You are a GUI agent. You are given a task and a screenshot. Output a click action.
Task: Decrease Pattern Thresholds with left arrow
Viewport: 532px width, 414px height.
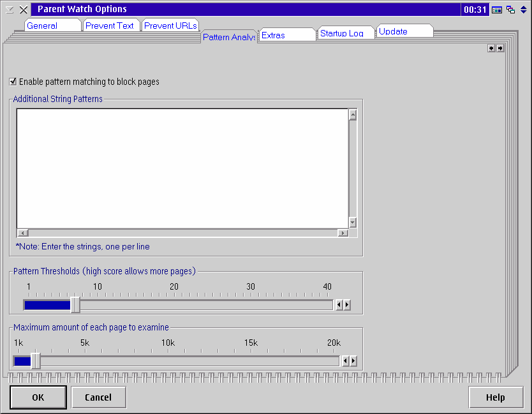pos(339,305)
